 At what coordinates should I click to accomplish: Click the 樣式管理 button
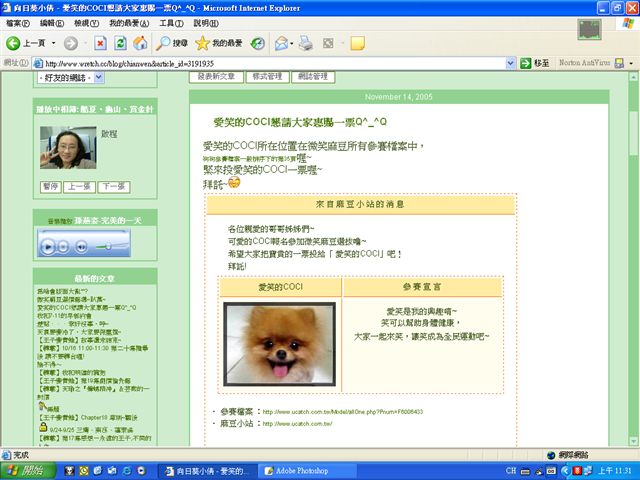click(x=267, y=77)
